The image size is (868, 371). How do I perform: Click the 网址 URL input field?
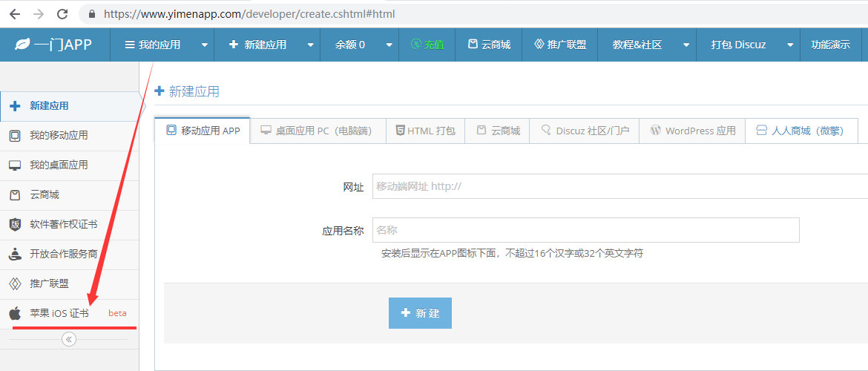620,186
